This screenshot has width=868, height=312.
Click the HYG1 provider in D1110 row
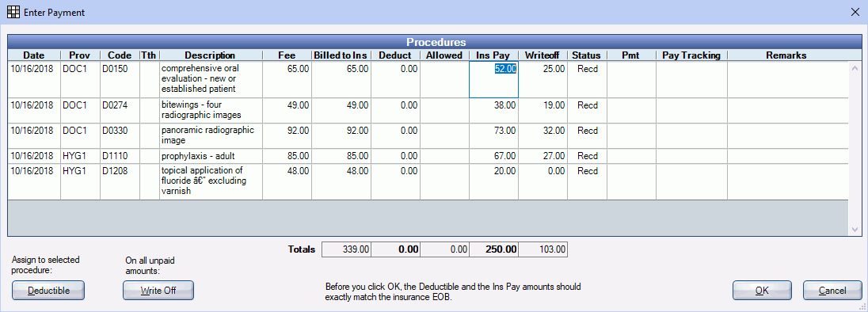(80, 156)
